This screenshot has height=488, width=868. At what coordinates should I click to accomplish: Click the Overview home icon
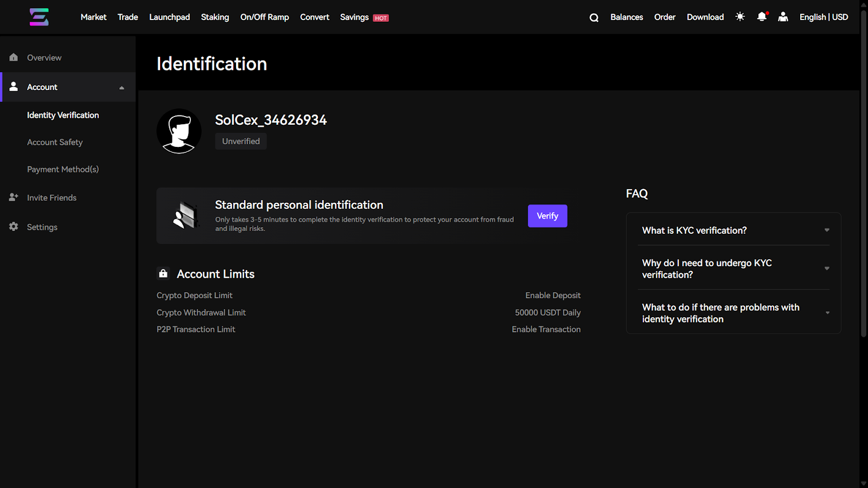tap(14, 57)
